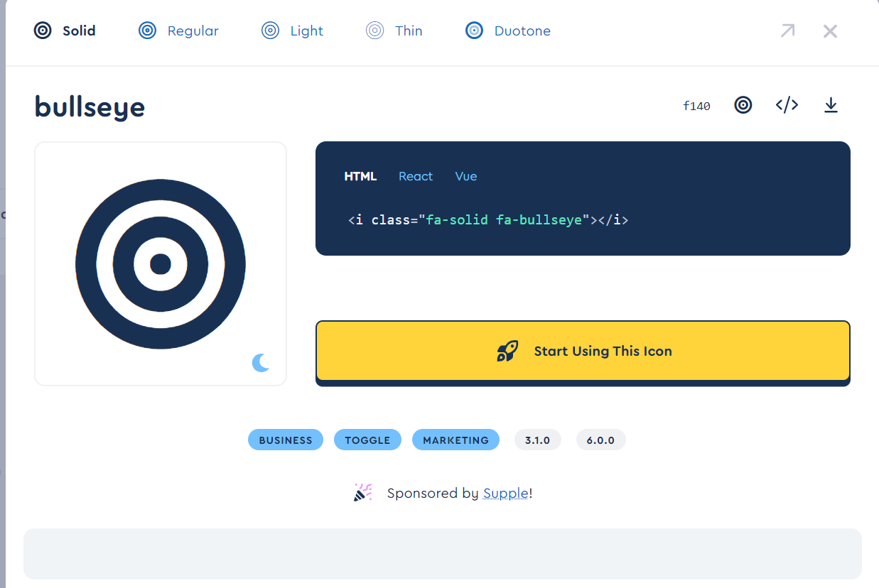Copy SVG code with brackets icon
The image size is (879, 588).
tap(787, 105)
